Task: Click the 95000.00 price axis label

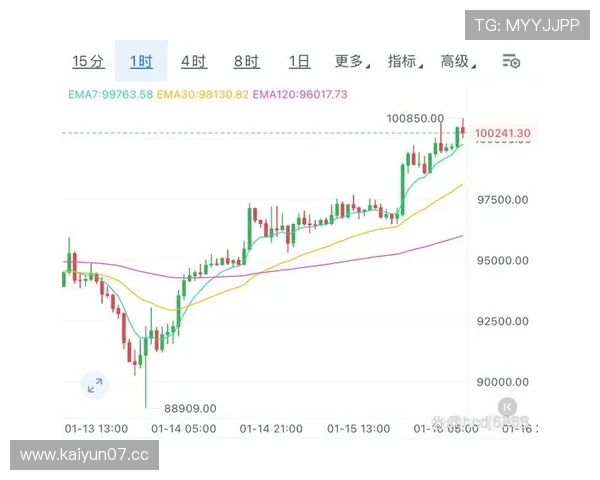Action: point(502,261)
